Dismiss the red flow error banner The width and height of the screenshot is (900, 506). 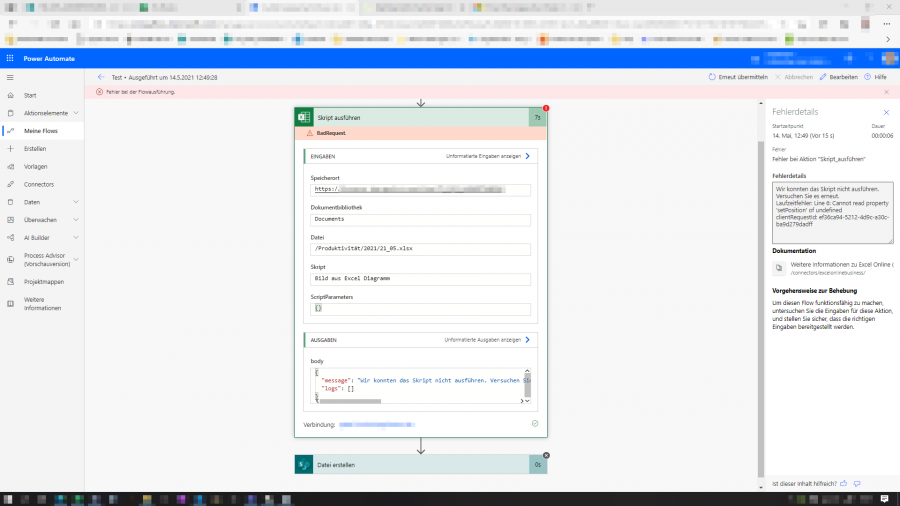point(887,92)
